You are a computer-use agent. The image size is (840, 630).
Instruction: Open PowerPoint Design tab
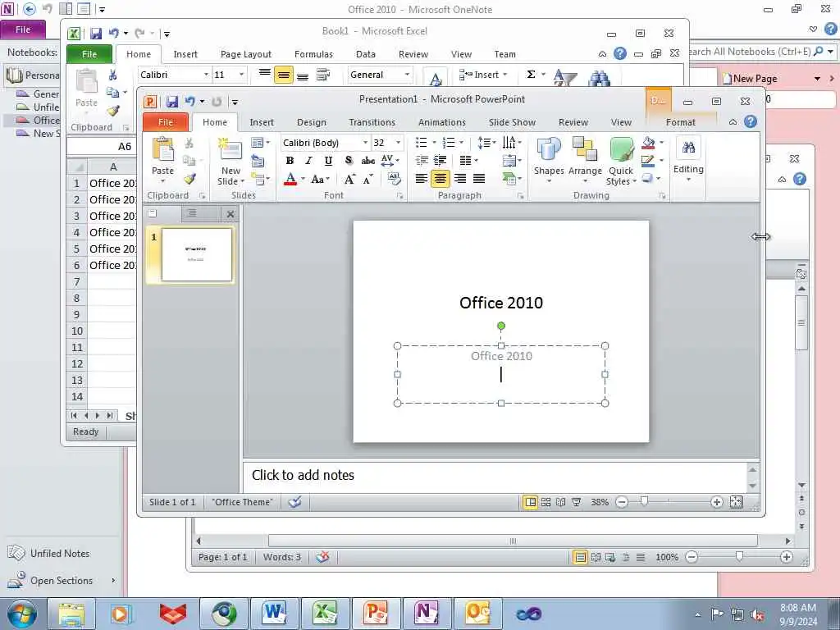pos(311,122)
